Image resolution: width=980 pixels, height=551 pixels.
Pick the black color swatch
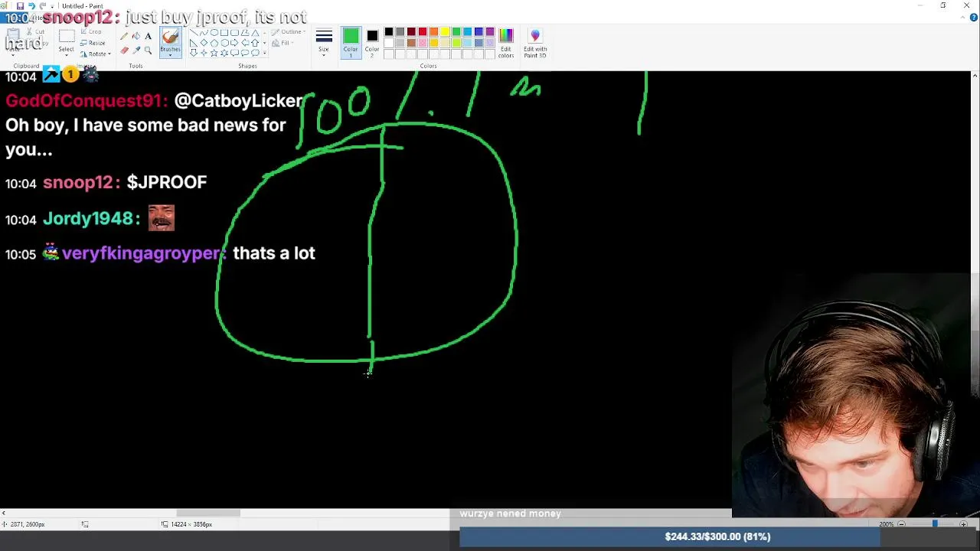click(389, 31)
